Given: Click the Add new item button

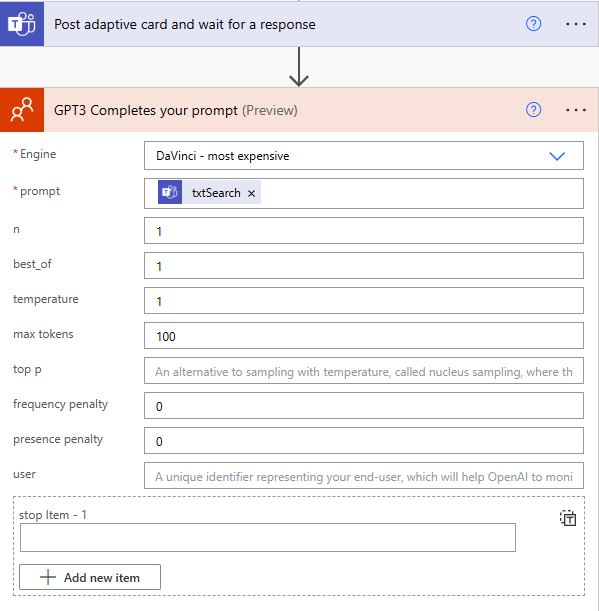Looking at the screenshot, I should (x=90, y=577).
